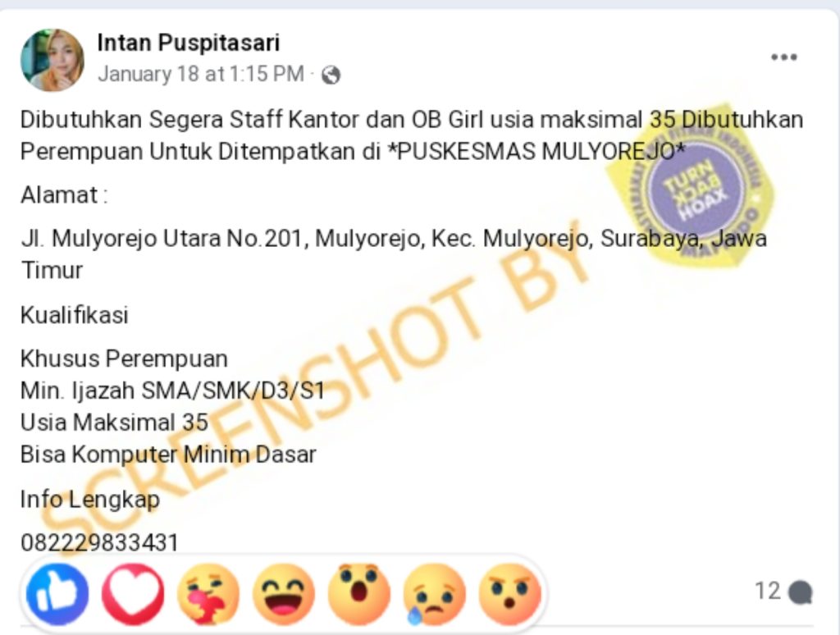Click the phone number 082229833431

point(99,543)
